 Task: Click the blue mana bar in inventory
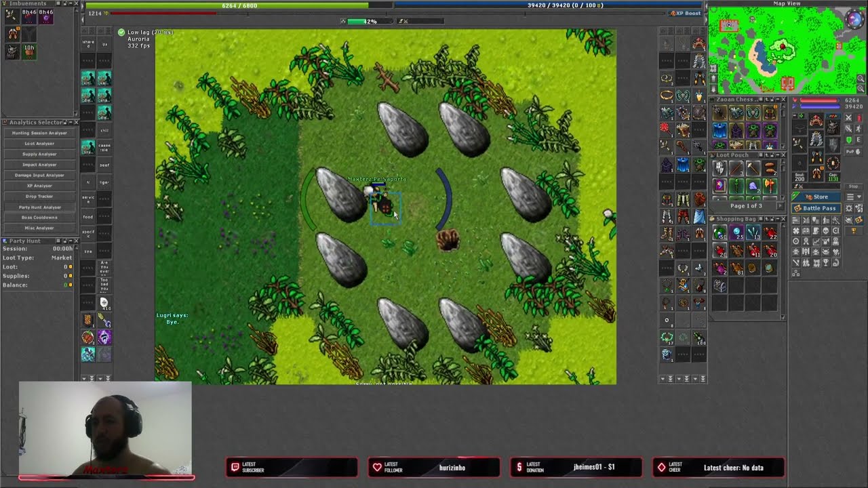pyautogui.click(x=819, y=107)
